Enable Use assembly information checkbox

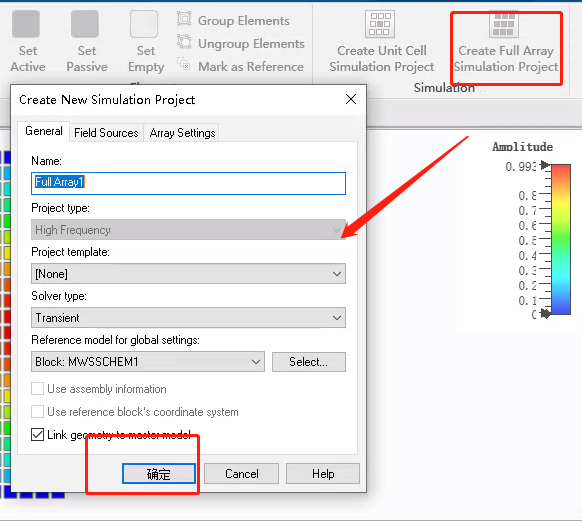37,389
